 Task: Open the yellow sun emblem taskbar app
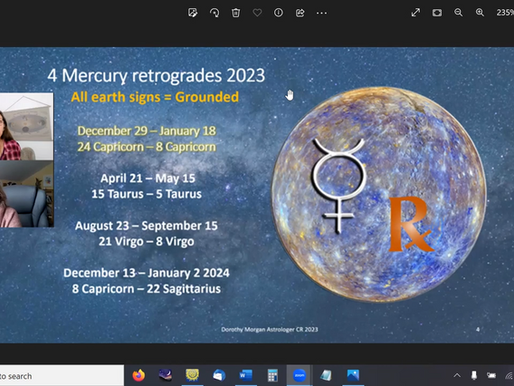(192, 375)
